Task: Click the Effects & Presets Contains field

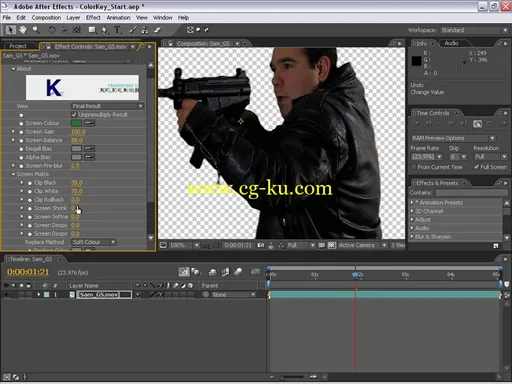Action: [472, 193]
